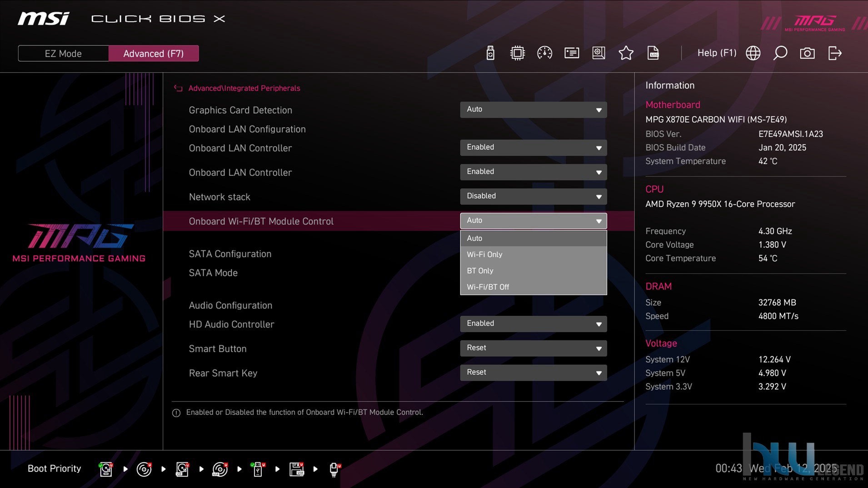Click the info circle beside description text

(176, 413)
